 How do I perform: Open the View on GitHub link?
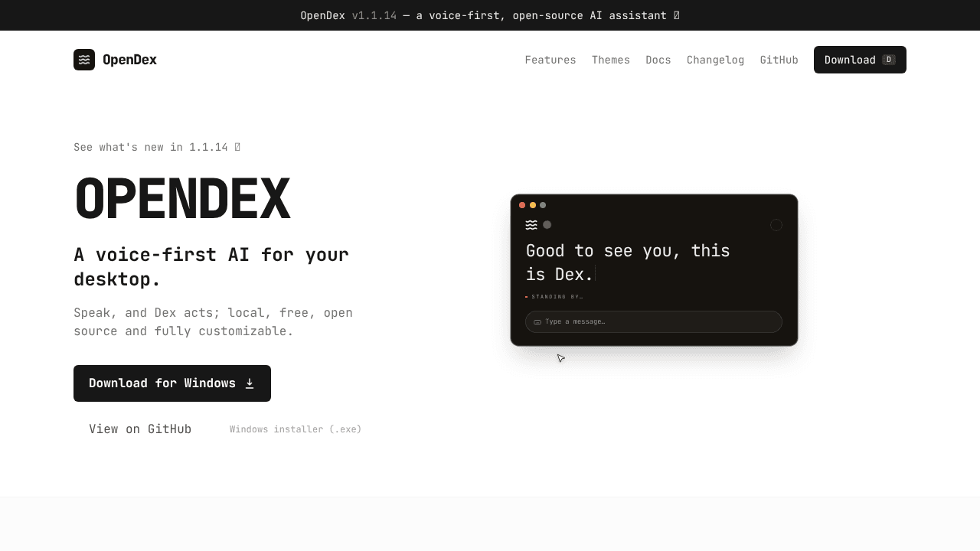tap(140, 429)
